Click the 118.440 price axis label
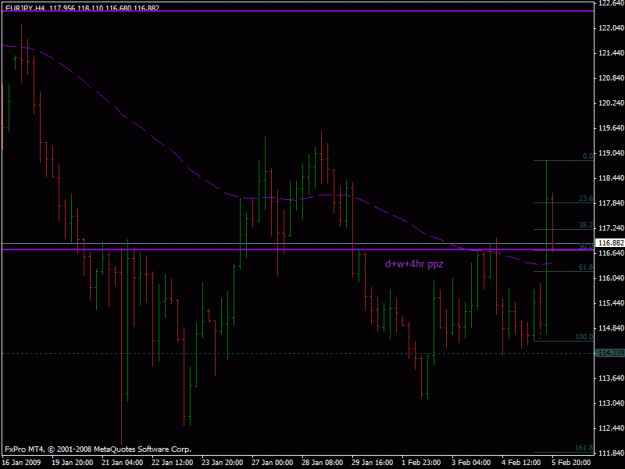The image size is (625, 469). pos(611,178)
